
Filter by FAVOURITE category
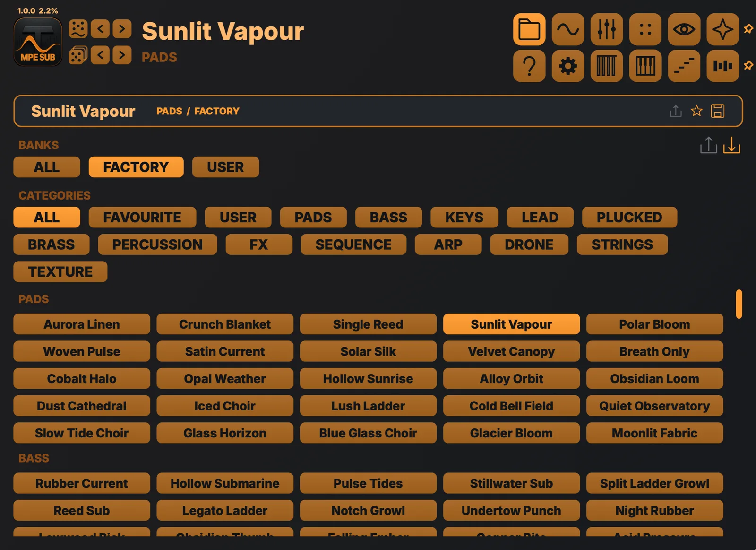point(142,217)
